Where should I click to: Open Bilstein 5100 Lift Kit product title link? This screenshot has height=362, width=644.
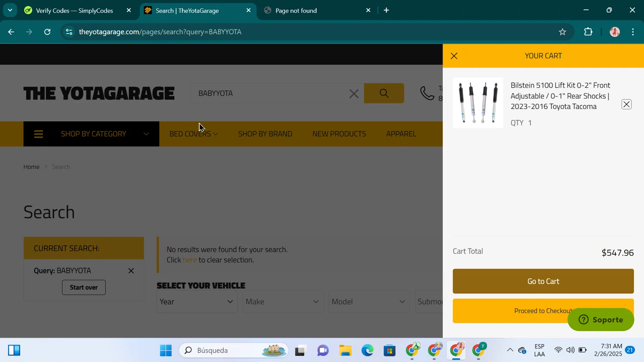pos(560,96)
